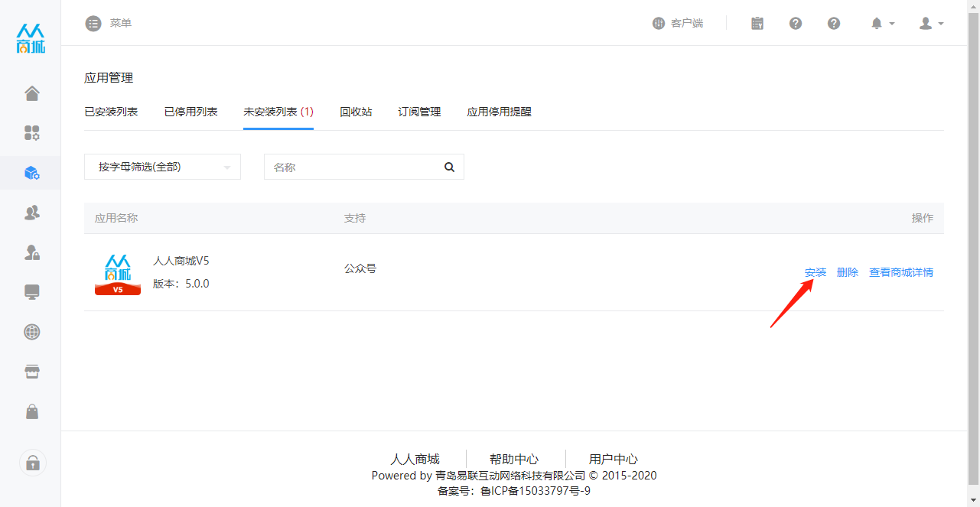Click the globe icon in sidebar
The height and width of the screenshot is (507, 980).
[32, 332]
